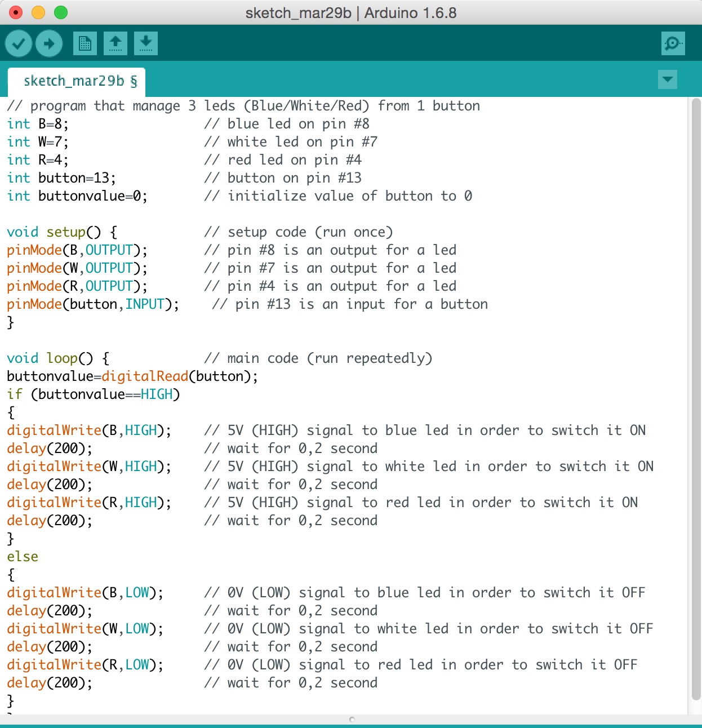Viewport: 702px width, 728px height.
Task: Click the 'void setup() {' line
Action: [62, 232]
